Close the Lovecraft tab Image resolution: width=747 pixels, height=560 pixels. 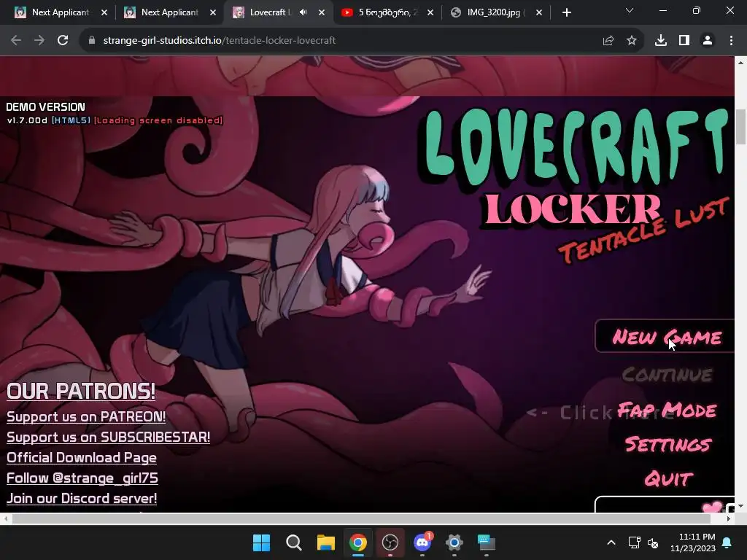[322, 12]
